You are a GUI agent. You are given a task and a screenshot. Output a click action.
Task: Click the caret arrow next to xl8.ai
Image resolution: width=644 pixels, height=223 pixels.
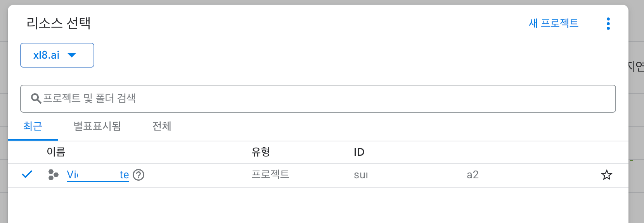click(x=72, y=55)
